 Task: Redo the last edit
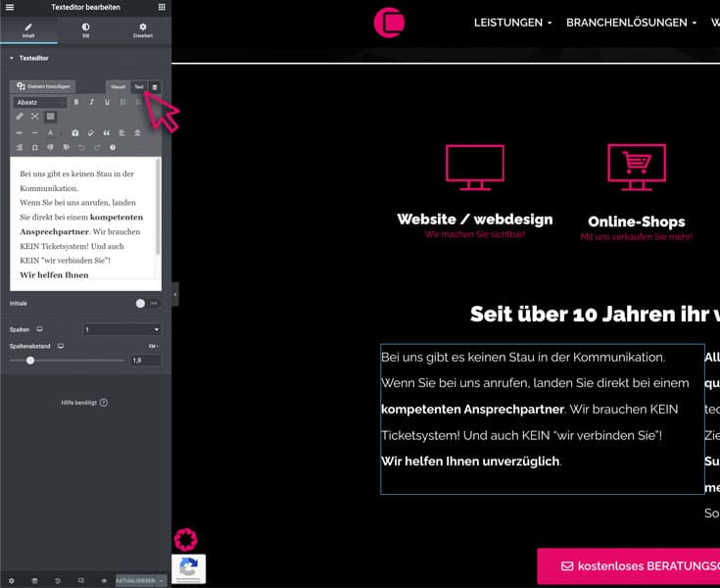pos(97,147)
